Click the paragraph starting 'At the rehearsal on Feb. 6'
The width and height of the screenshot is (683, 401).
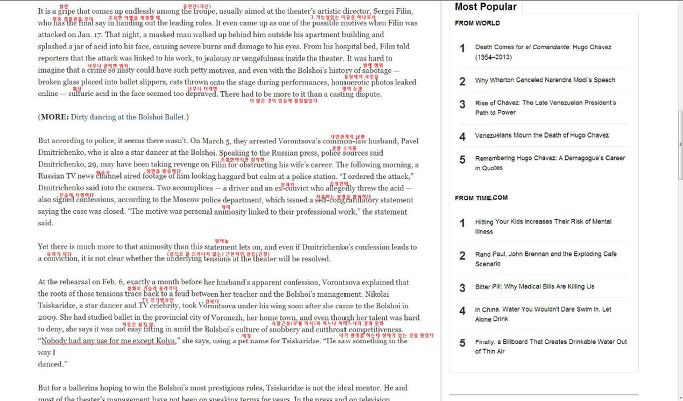coord(229,323)
